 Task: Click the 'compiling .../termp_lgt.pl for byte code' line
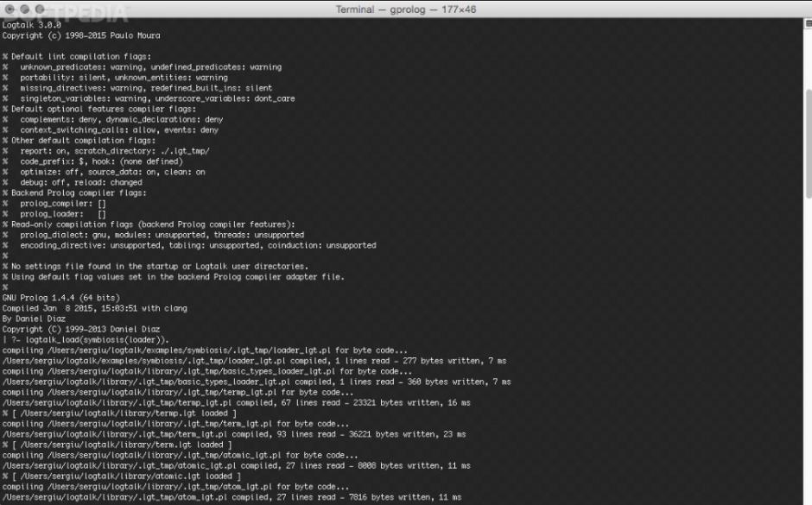point(178,392)
